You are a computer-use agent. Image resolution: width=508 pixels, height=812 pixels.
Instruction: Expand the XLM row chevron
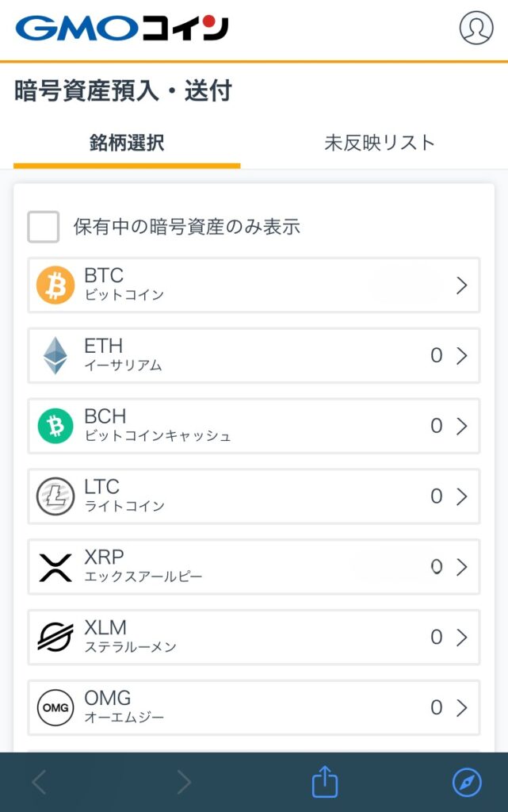point(462,637)
